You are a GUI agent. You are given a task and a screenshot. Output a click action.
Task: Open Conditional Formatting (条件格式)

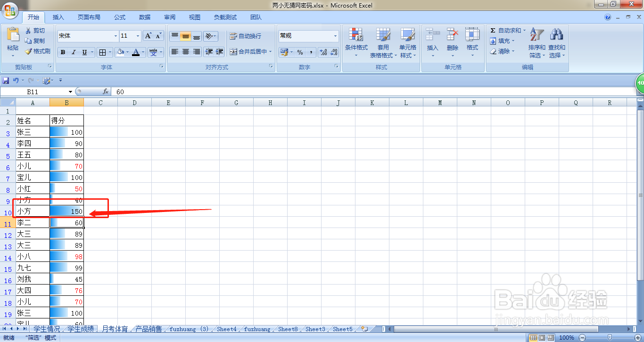click(x=356, y=43)
